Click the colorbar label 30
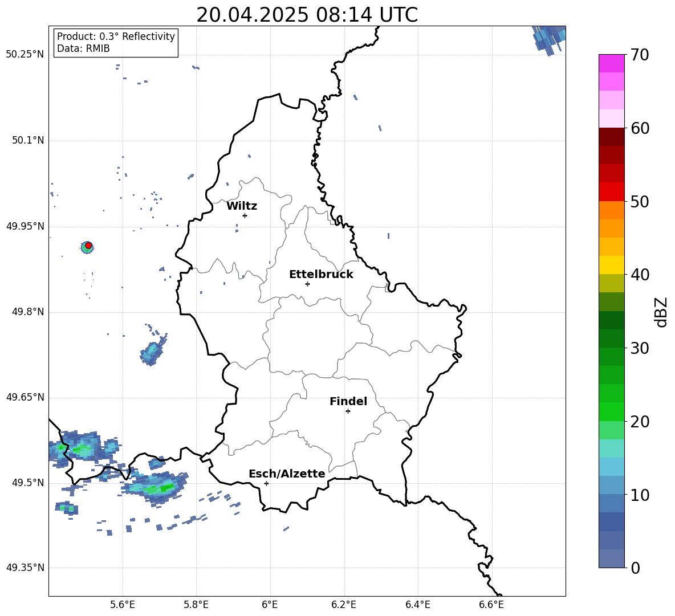The height and width of the screenshot is (616, 675). [640, 348]
